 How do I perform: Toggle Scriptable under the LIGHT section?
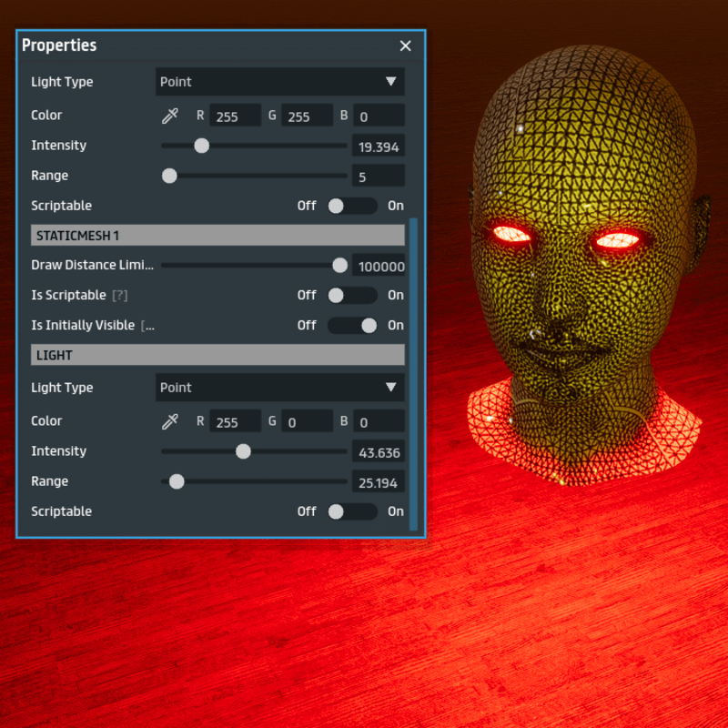click(x=351, y=511)
